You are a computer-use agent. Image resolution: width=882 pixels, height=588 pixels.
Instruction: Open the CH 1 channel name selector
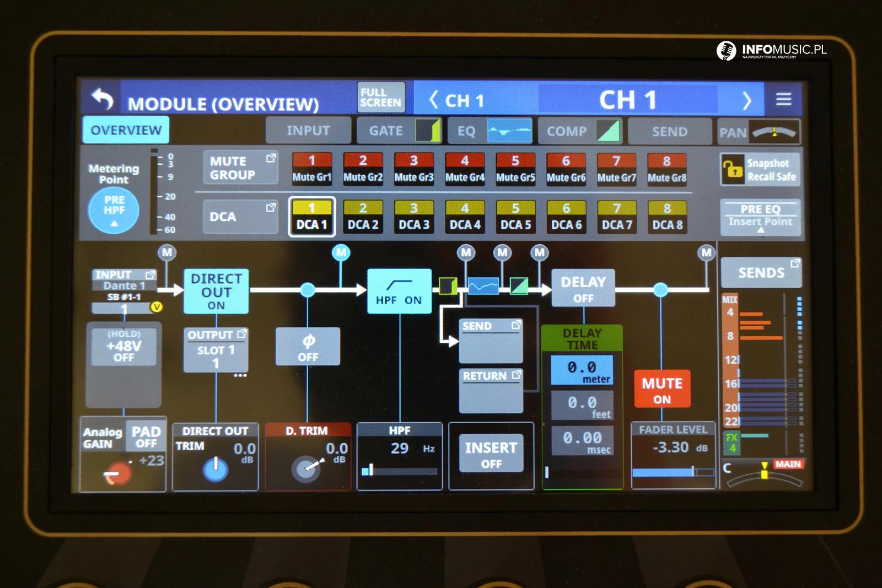(628, 100)
